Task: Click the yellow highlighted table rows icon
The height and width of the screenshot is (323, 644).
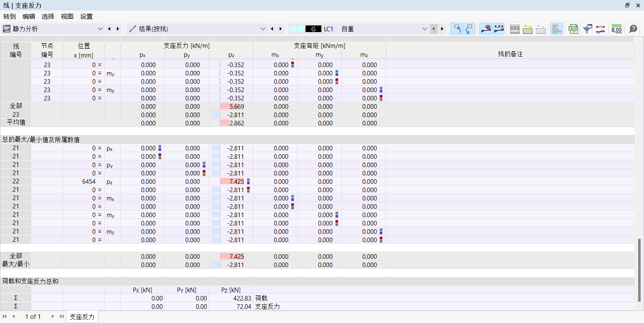Action: click(528, 29)
